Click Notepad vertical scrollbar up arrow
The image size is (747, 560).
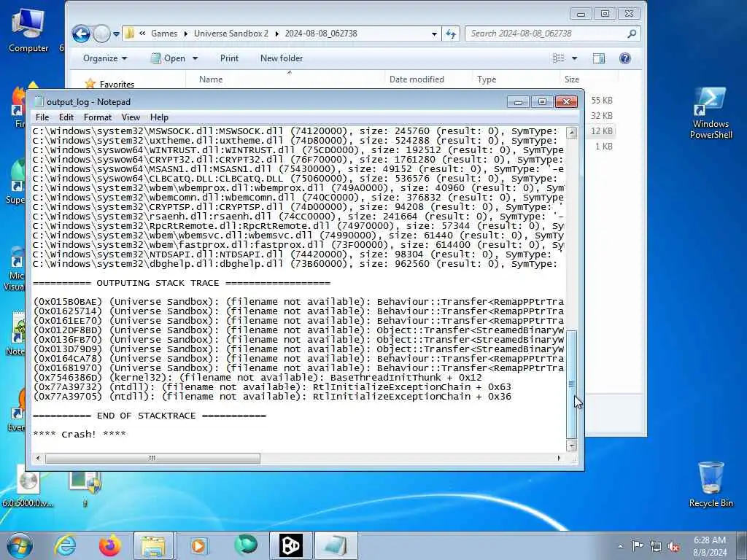point(571,133)
